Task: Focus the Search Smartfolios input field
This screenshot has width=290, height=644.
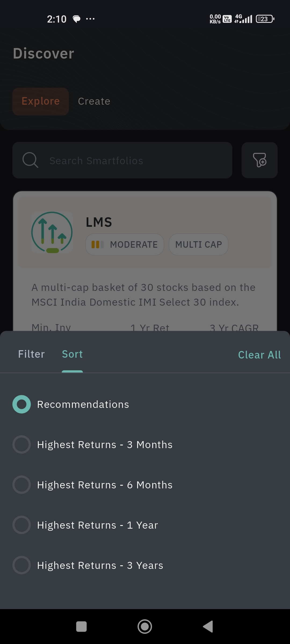Action: tap(134, 160)
